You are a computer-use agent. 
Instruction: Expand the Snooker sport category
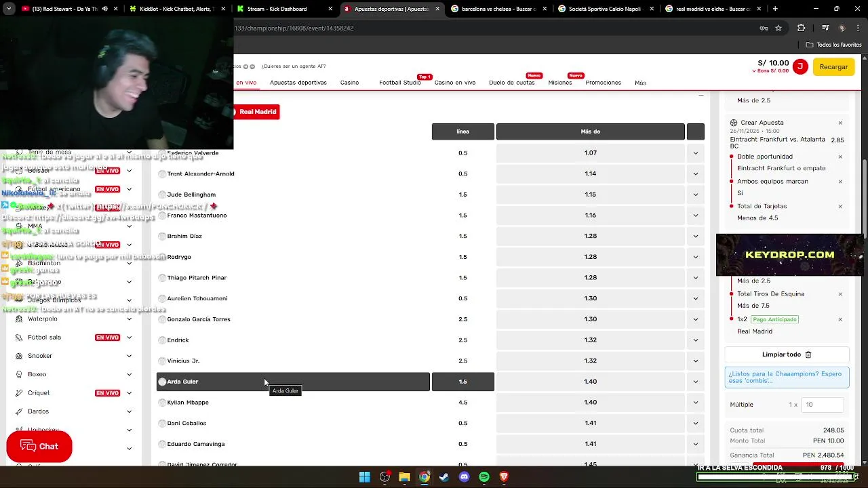tap(129, 356)
